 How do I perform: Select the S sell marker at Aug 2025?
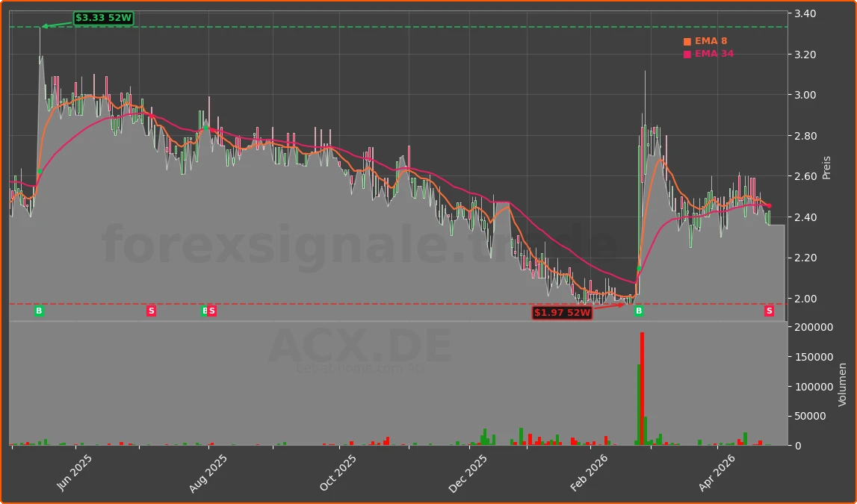(x=212, y=311)
